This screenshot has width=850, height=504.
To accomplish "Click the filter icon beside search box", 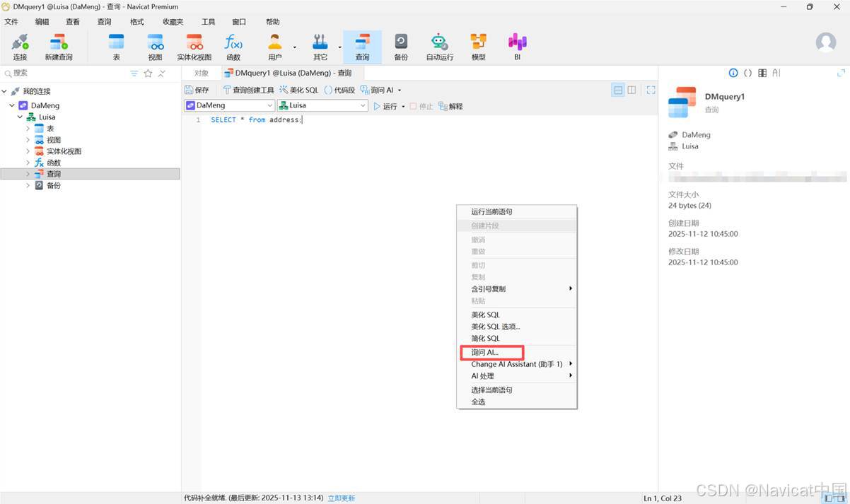I will click(134, 74).
